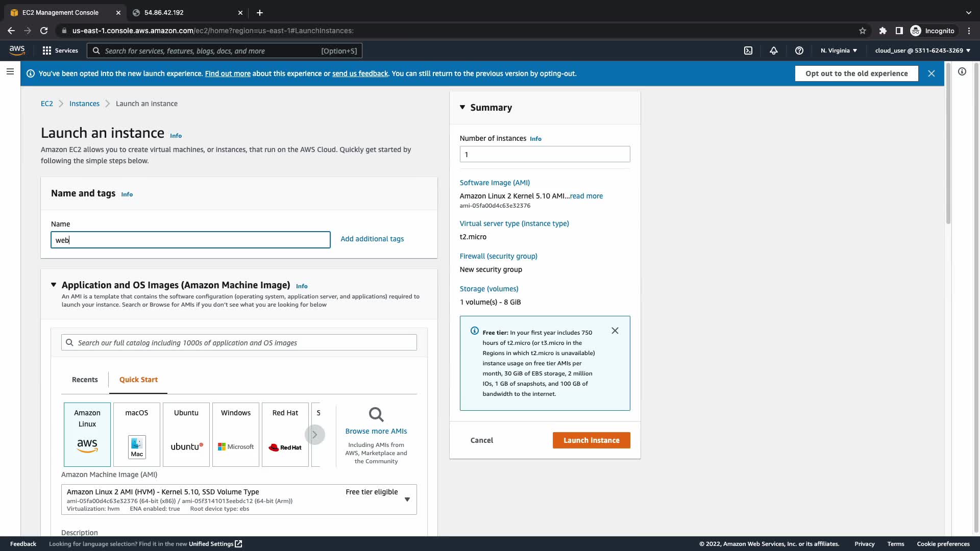Choose the Red Hat AMI tile

(285, 434)
